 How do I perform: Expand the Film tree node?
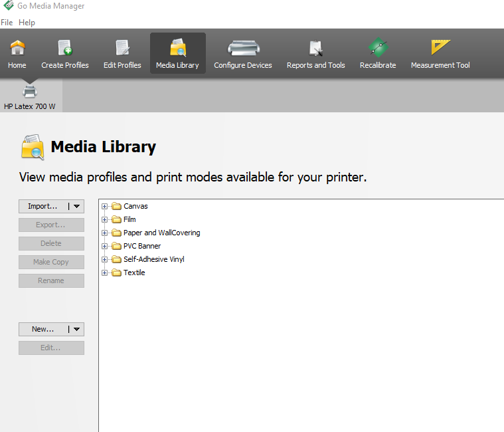[104, 219]
